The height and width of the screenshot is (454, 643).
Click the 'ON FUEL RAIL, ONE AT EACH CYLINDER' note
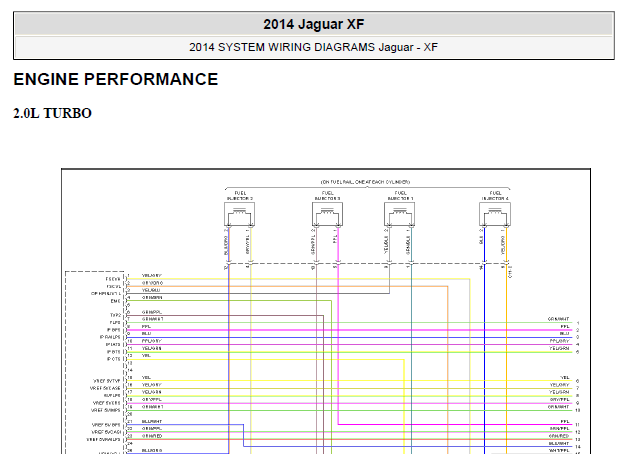click(365, 182)
